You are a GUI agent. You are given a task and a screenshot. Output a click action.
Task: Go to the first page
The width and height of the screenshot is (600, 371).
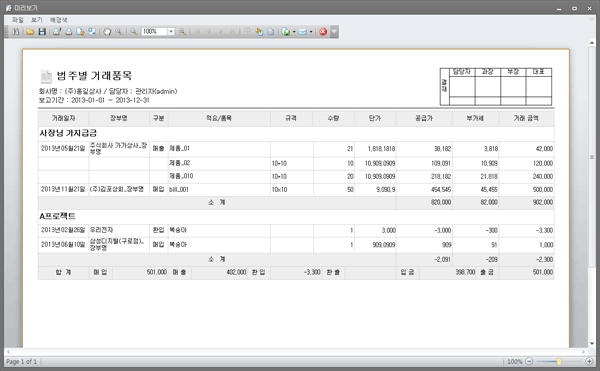click(x=197, y=32)
